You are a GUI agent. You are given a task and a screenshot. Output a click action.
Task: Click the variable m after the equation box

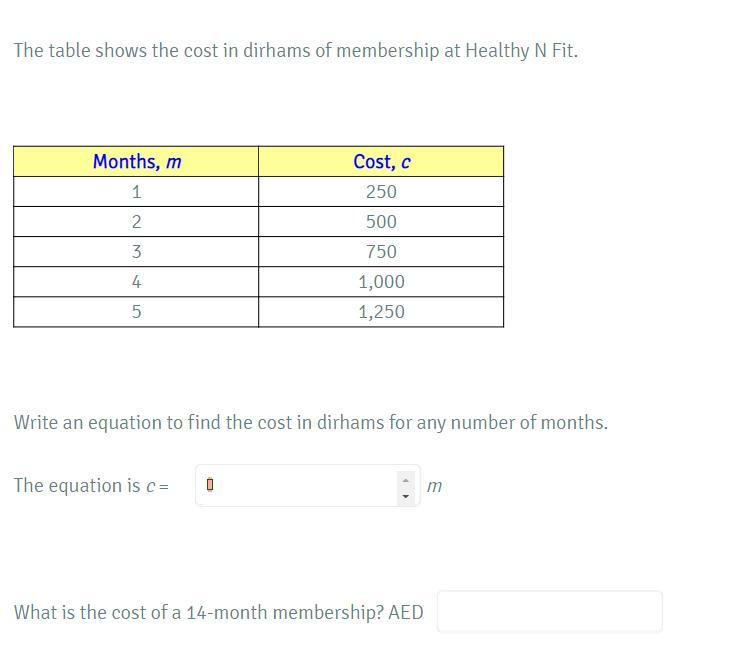pos(434,487)
